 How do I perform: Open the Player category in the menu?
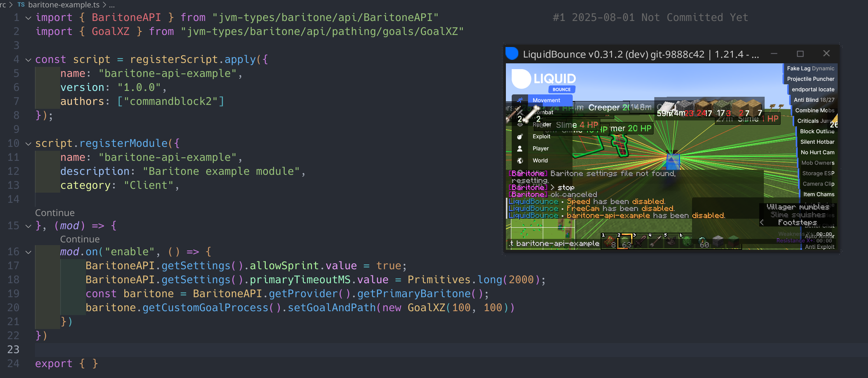tap(540, 148)
